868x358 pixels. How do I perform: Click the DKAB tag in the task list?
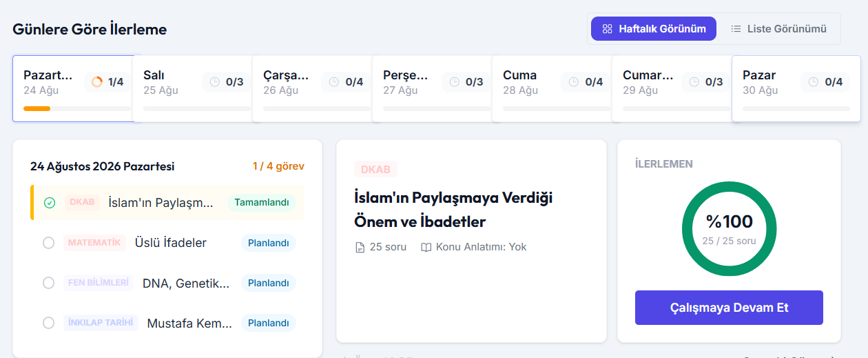coord(82,203)
